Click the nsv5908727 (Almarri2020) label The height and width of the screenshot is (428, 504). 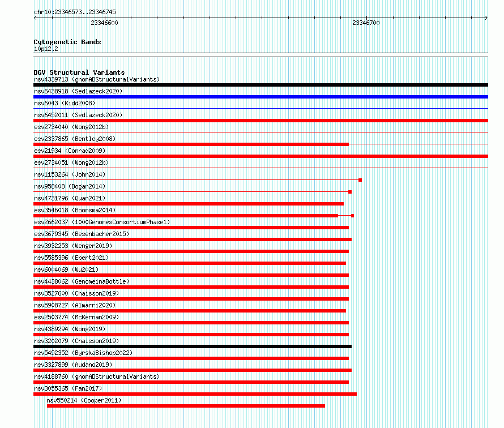75,305
